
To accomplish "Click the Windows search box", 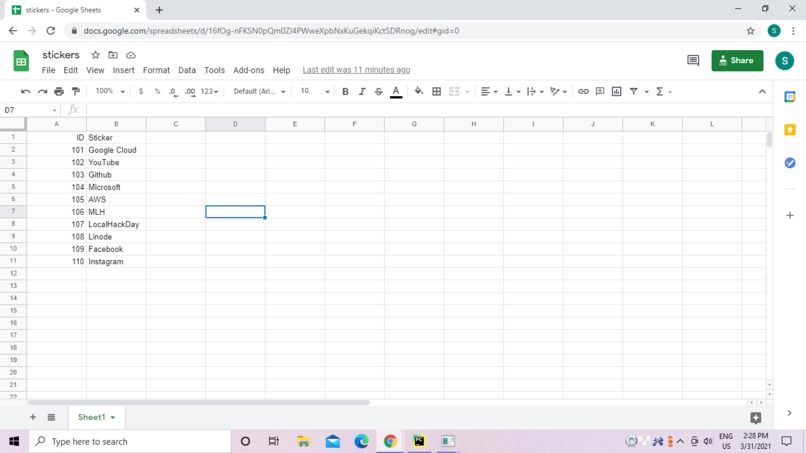I will point(130,441).
